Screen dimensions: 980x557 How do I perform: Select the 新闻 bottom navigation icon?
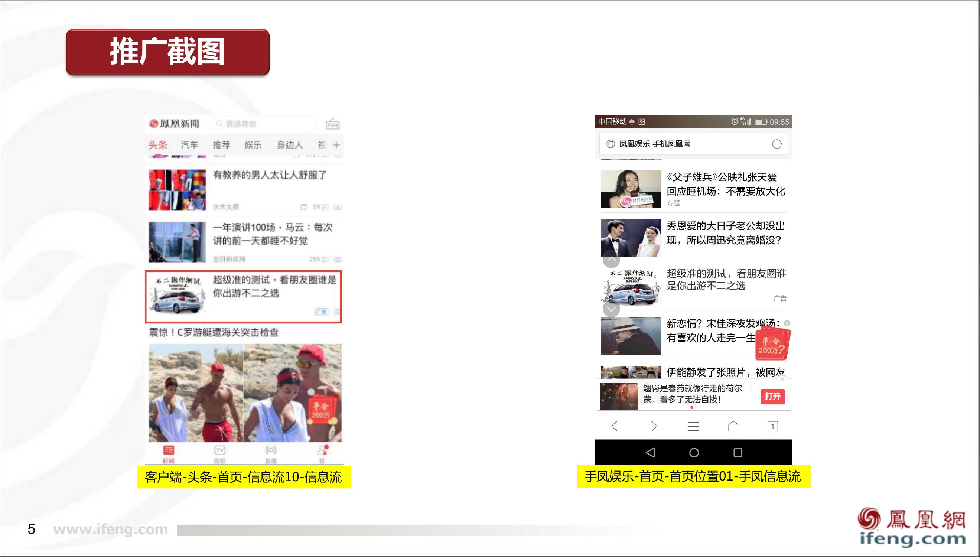click(x=169, y=454)
